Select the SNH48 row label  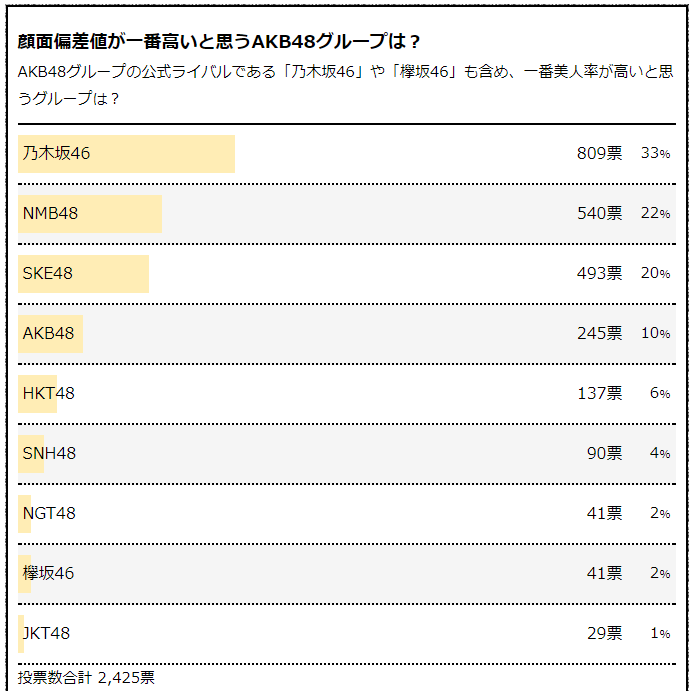point(49,454)
